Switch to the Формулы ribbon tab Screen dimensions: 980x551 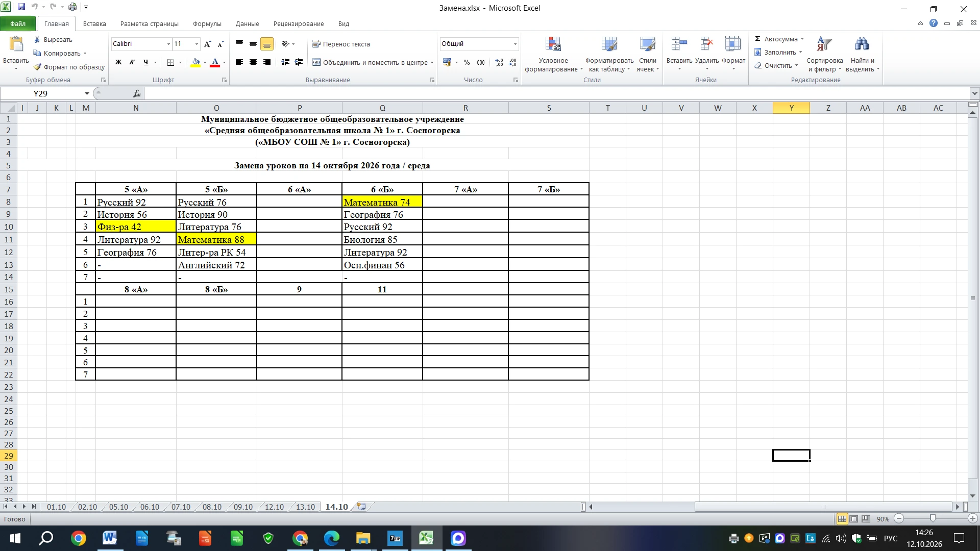click(207, 23)
